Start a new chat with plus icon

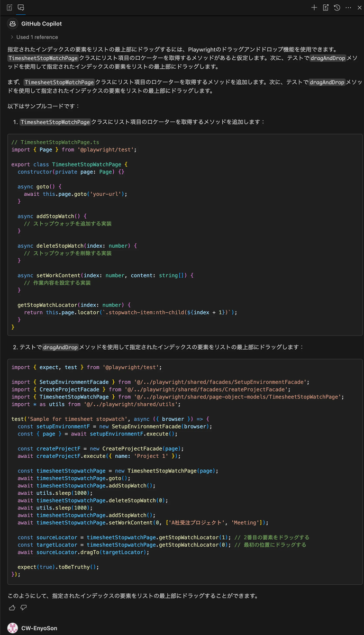click(314, 7)
